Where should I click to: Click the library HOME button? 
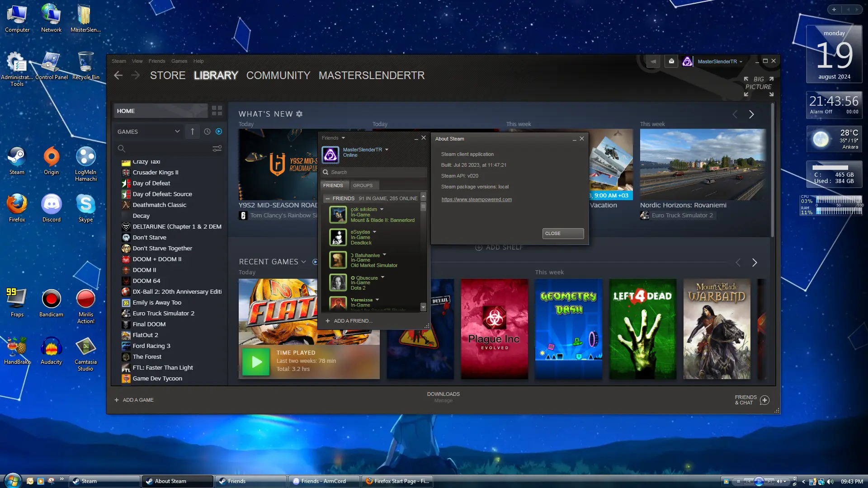click(x=160, y=111)
